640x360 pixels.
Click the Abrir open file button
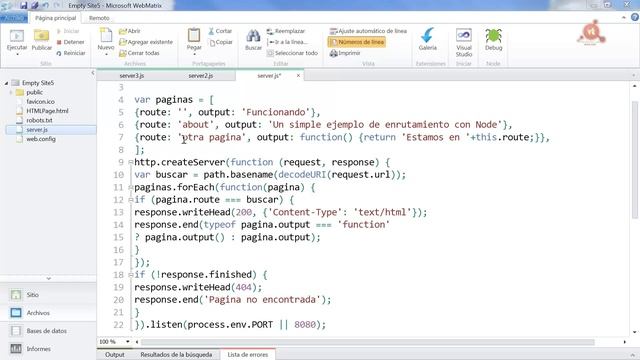130,31
